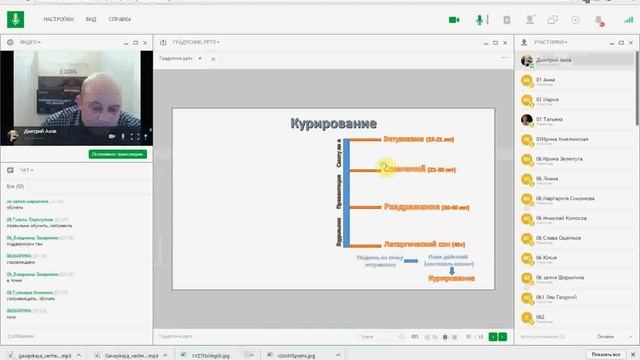Toggle the green microphone icon in top toolbar

pos(480,20)
